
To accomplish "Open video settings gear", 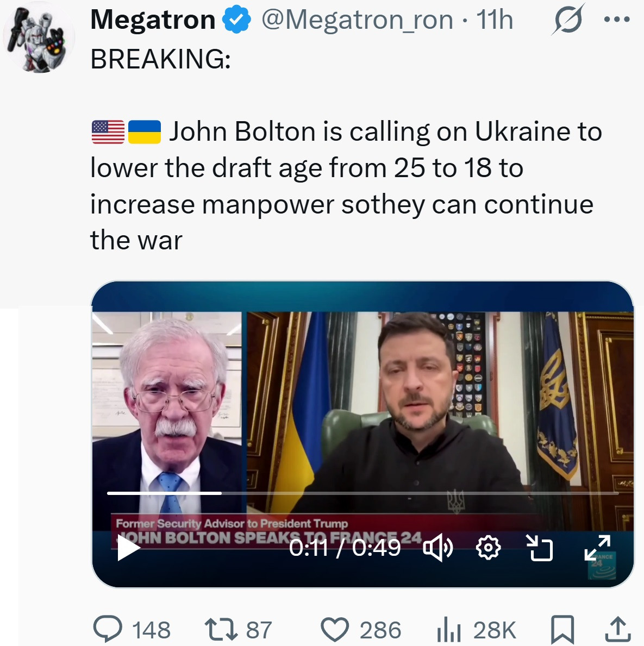I will pos(487,547).
